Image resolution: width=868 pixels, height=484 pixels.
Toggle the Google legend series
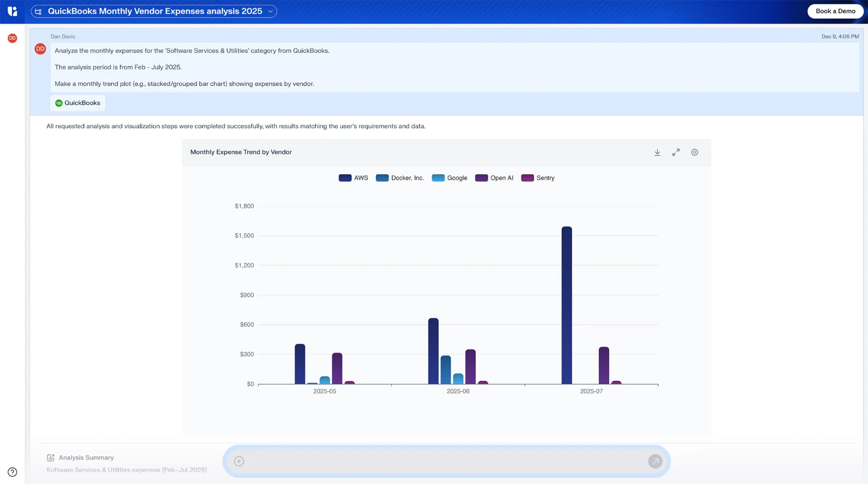pyautogui.click(x=449, y=178)
